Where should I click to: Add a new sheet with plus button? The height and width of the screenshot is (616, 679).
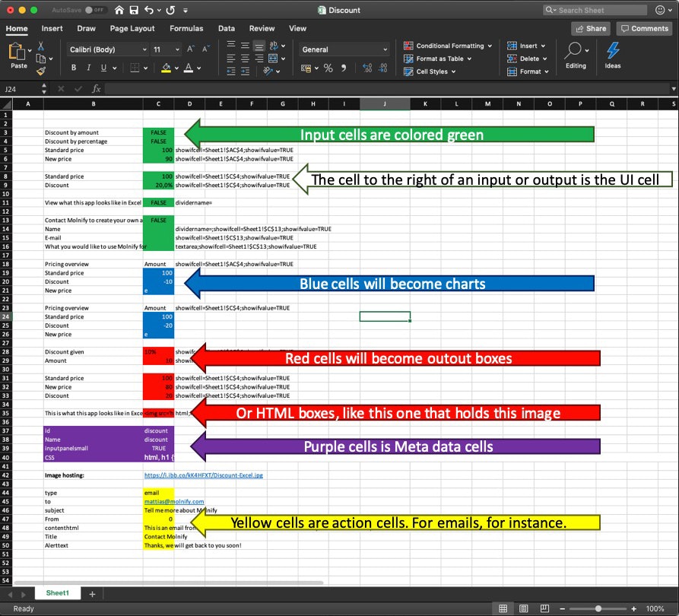coord(92,594)
